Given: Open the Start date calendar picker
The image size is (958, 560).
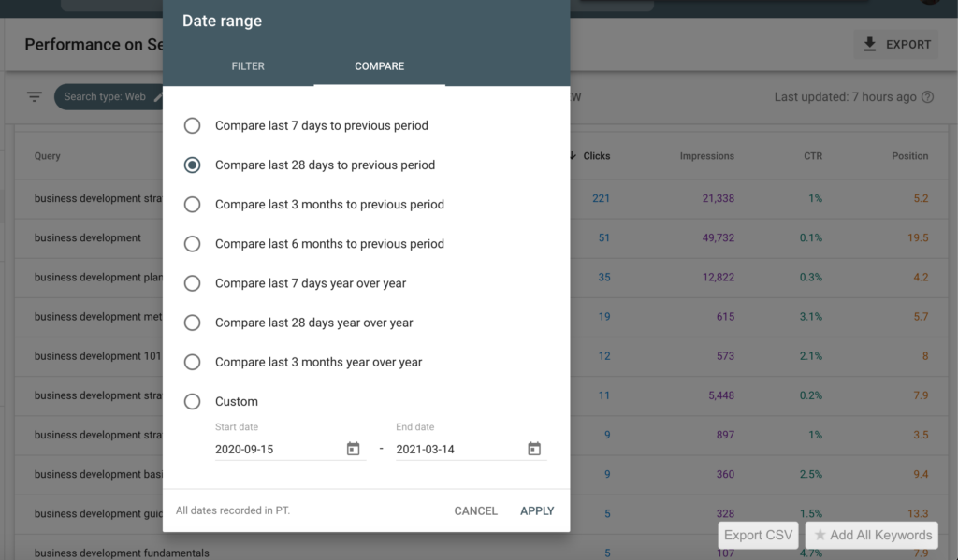Looking at the screenshot, I should click(x=353, y=449).
